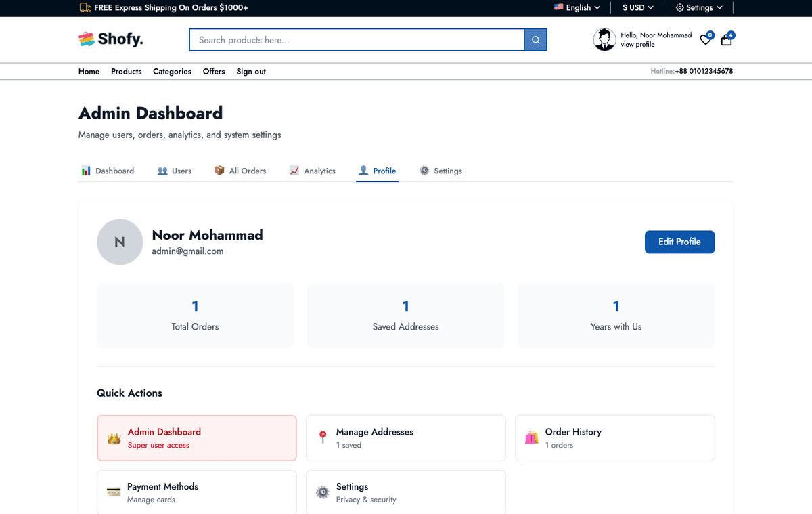Screen dimensions: 812x514
Task: Open the wishlist heart icon
Action: [705, 40]
